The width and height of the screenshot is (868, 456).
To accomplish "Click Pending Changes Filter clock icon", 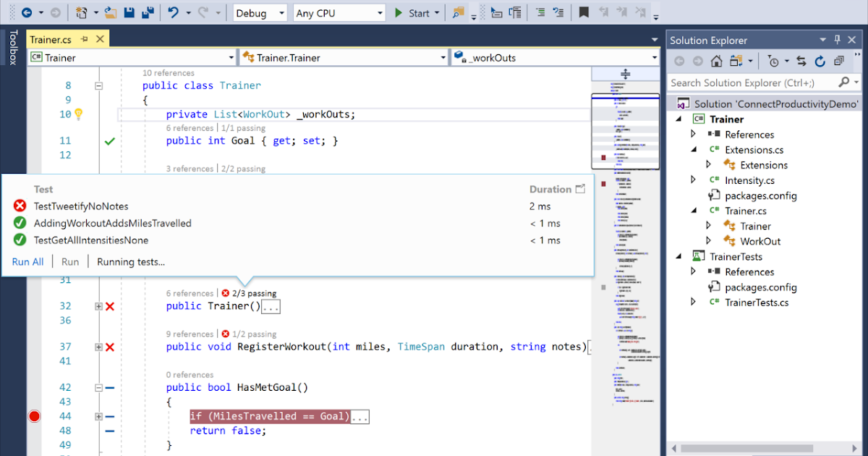I will pyautogui.click(x=773, y=62).
